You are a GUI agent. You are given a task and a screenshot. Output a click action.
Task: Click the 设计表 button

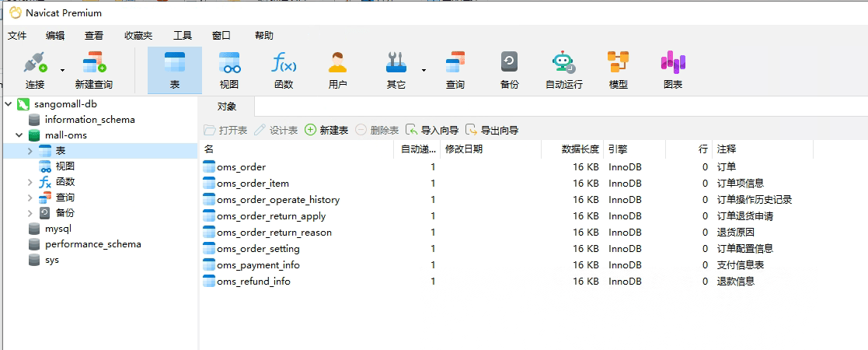click(x=276, y=130)
